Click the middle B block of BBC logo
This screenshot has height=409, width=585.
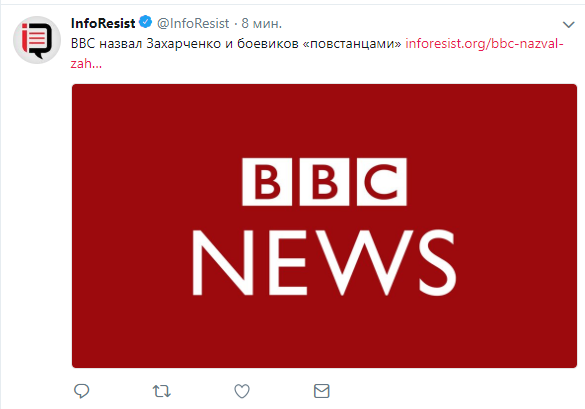pyautogui.click(x=324, y=182)
